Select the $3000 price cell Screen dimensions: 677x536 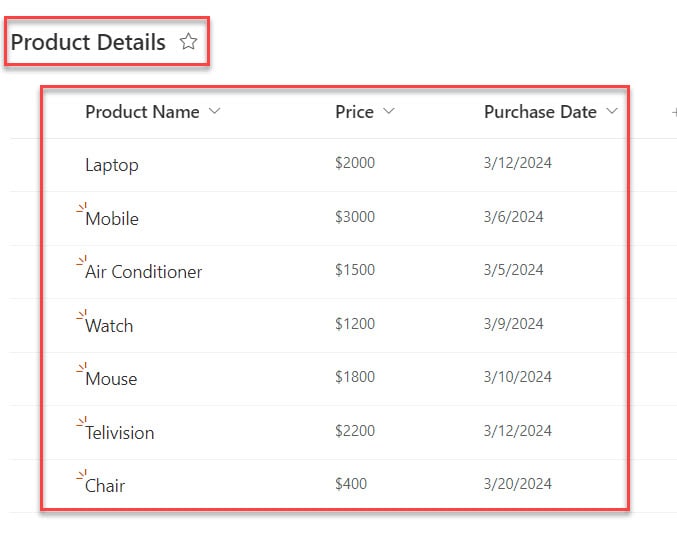point(355,216)
